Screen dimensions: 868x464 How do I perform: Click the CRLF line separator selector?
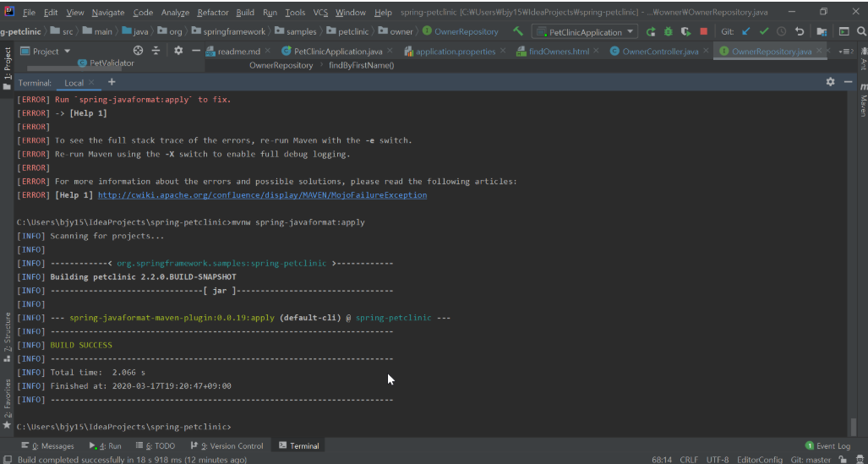coord(689,460)
